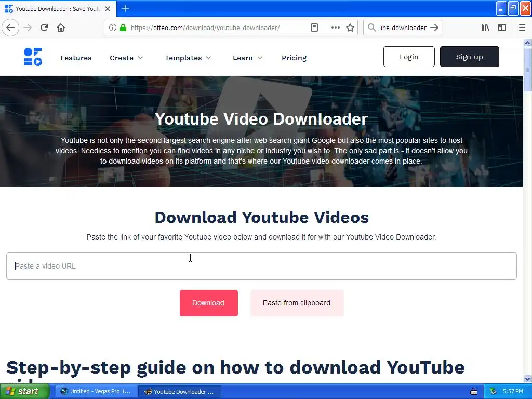Click the Login button

tap(409, 57)
